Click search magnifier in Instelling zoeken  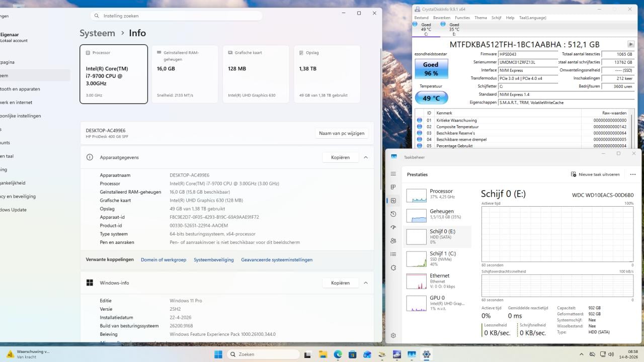tap(97, 16)
